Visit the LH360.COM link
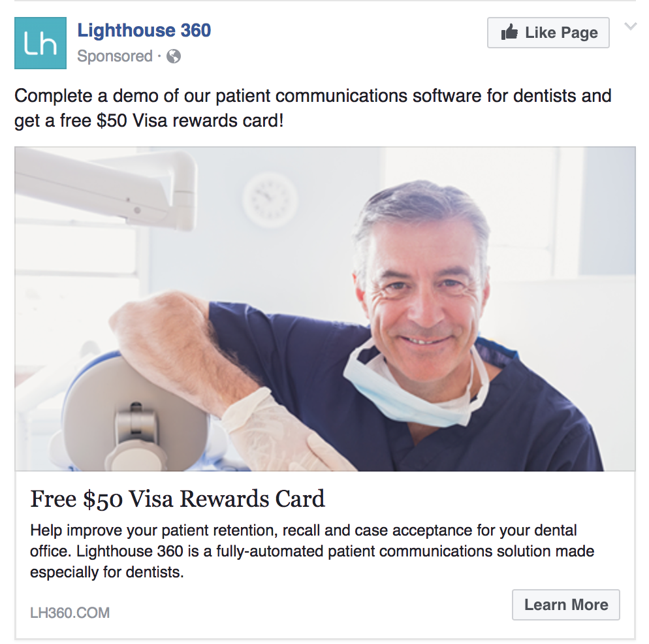Viewport: 649px width, 644px height. coord(70,613)
